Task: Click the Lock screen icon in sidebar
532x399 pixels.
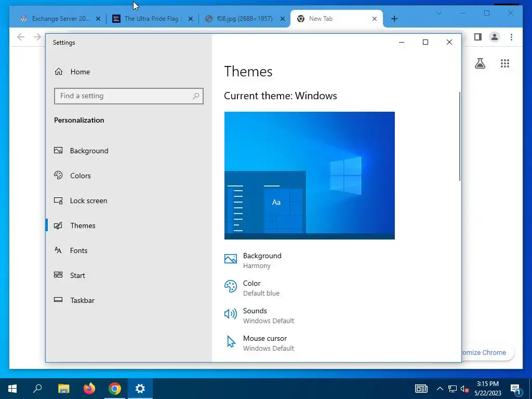Action: (58, 201)
